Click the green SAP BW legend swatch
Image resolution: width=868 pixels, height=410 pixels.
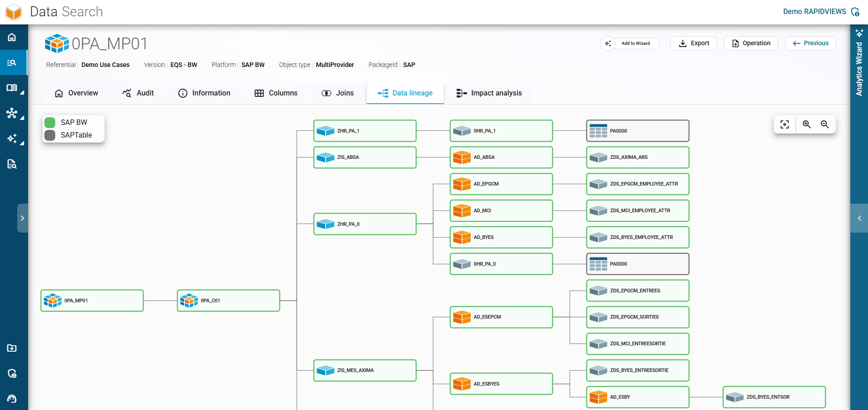tap(50, 123)
